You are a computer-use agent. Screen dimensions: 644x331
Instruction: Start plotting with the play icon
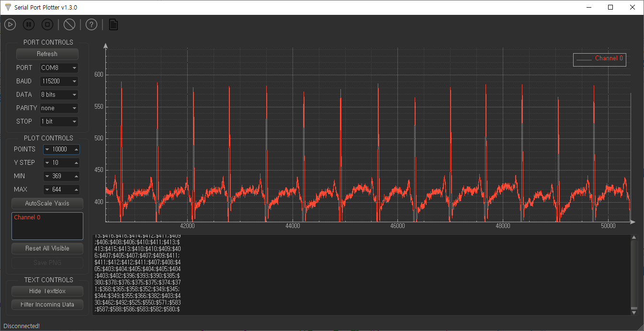click(10, 24)
